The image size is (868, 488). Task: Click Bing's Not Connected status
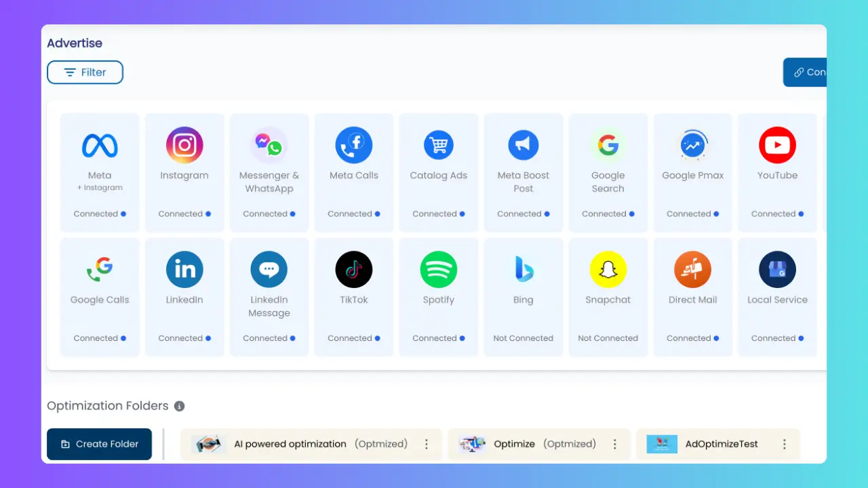click(x=524, y=338)
